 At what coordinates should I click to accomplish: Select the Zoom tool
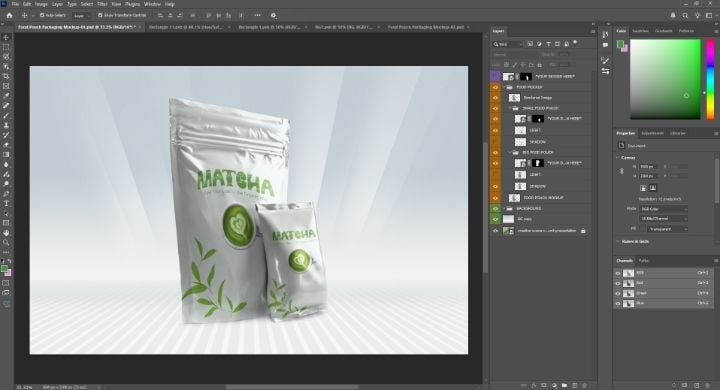click(6, 243)
